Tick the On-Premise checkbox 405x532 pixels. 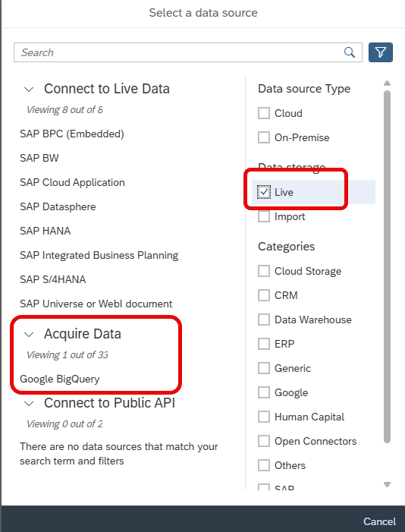point(264,137)
